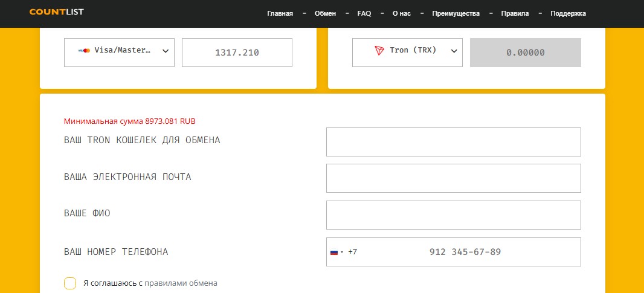Navigate to О нас
Screen dimensions: 644x293
tap(402, 13)
